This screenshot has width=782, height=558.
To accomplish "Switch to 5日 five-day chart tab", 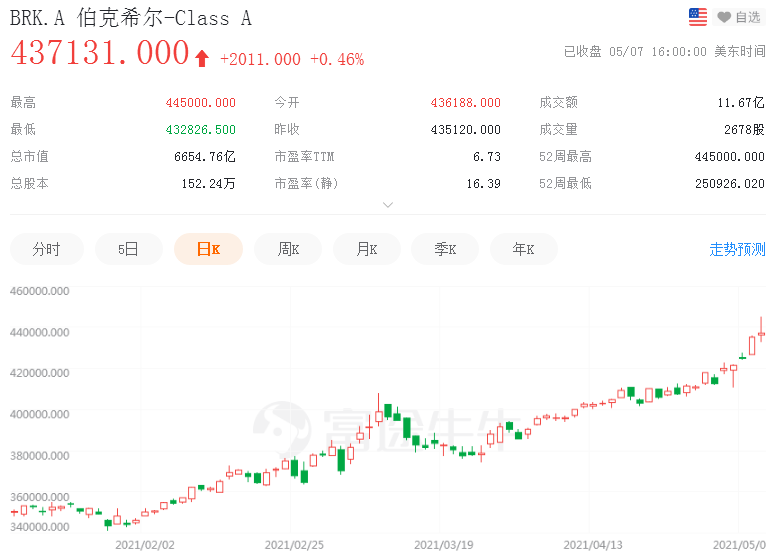I will point(128,249).
